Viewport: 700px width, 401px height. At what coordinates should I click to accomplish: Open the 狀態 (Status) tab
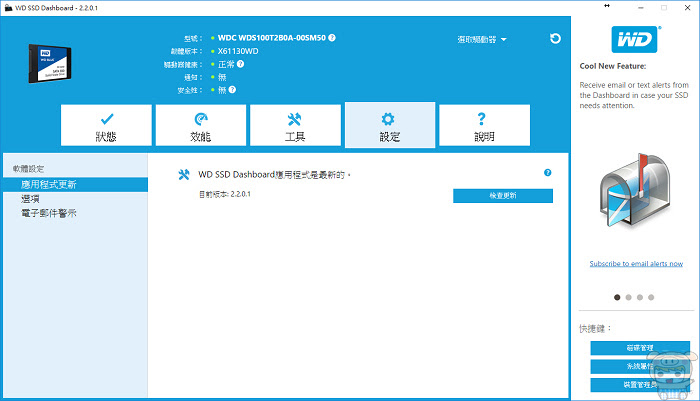point(106,125)
